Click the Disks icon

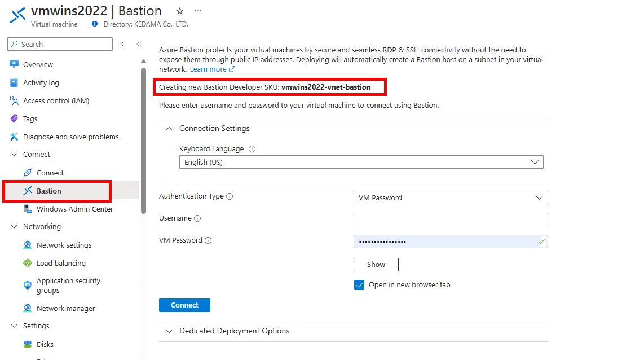(x=28, y=344)
